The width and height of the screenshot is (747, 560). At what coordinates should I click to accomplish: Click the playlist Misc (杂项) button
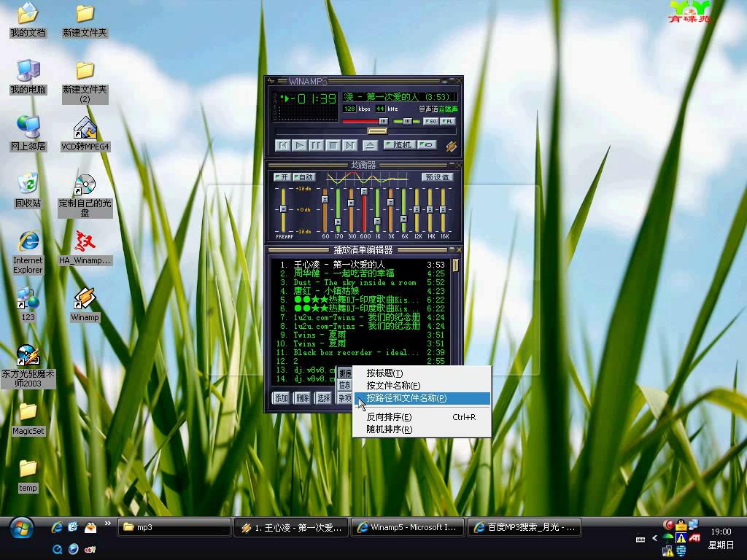tap(344, 398)
